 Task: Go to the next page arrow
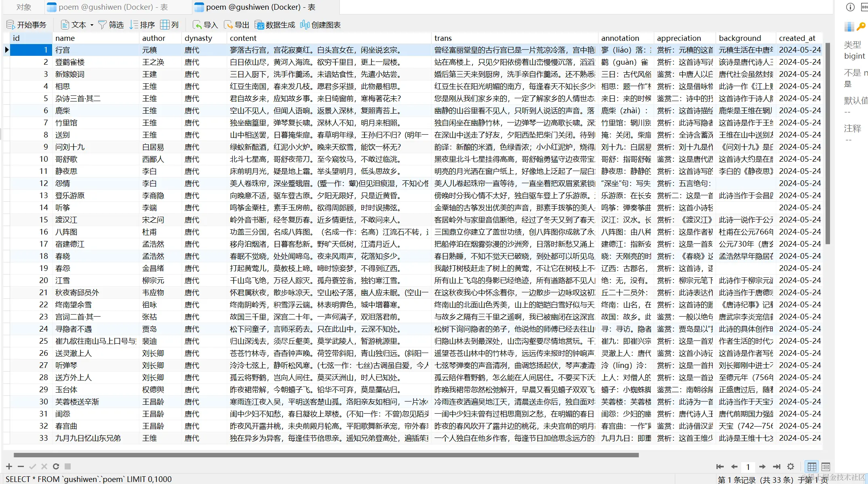(762, 467)
